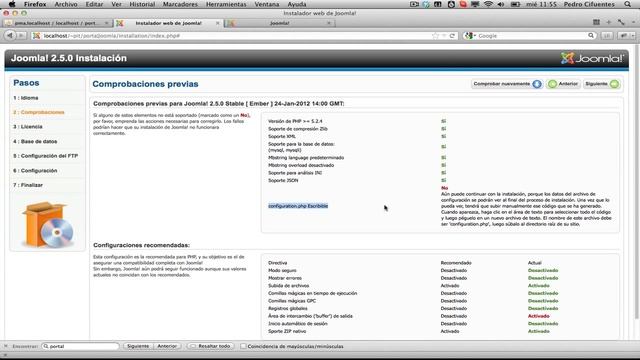The height and width of the screenshot is (360, 640).
Task: Open the Archivo menu
Action: pyautogui.click(x=66, y=4)
